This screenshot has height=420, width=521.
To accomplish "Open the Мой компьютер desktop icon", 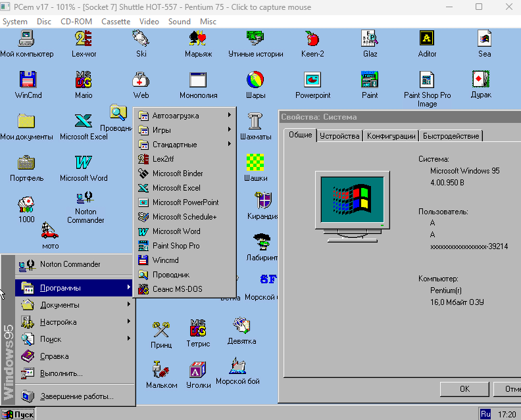I will (x=27, y=40).
